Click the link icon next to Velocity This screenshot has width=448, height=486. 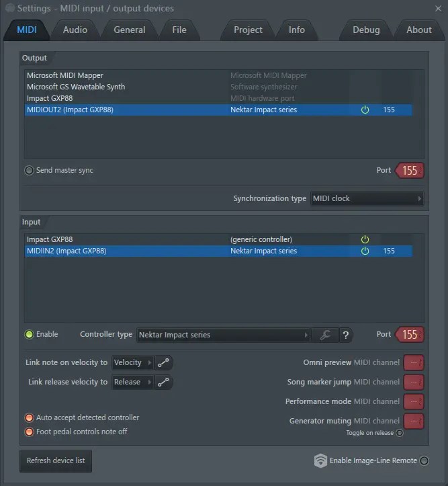click(163, 362)
